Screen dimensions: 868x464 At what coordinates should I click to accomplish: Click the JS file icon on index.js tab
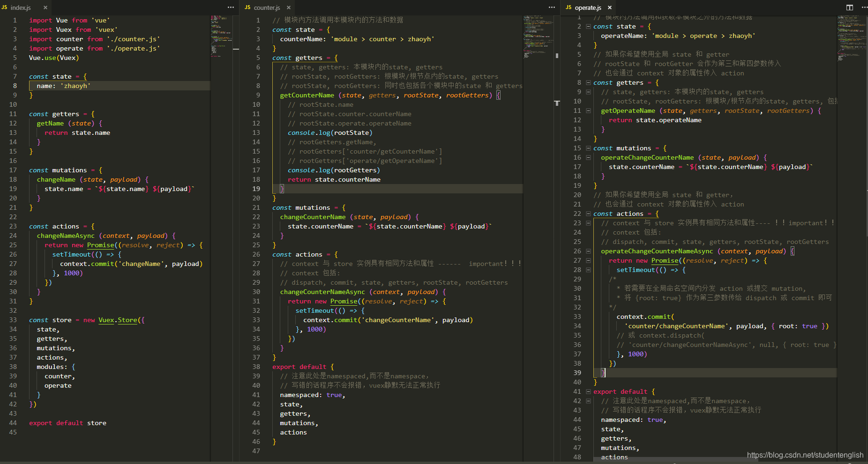pos(4,7)
